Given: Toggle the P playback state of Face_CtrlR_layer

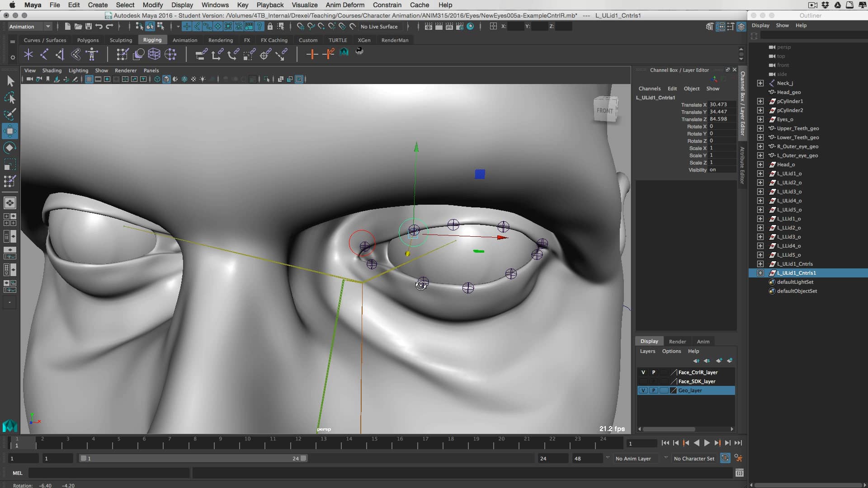Looking at the screenshot, I should [654, 372].
